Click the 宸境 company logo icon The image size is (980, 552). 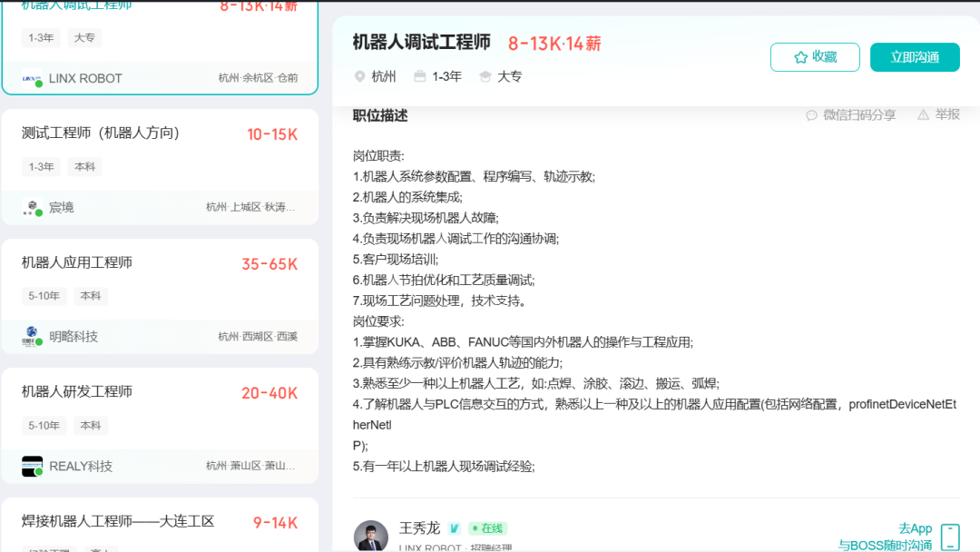point(32,208)
